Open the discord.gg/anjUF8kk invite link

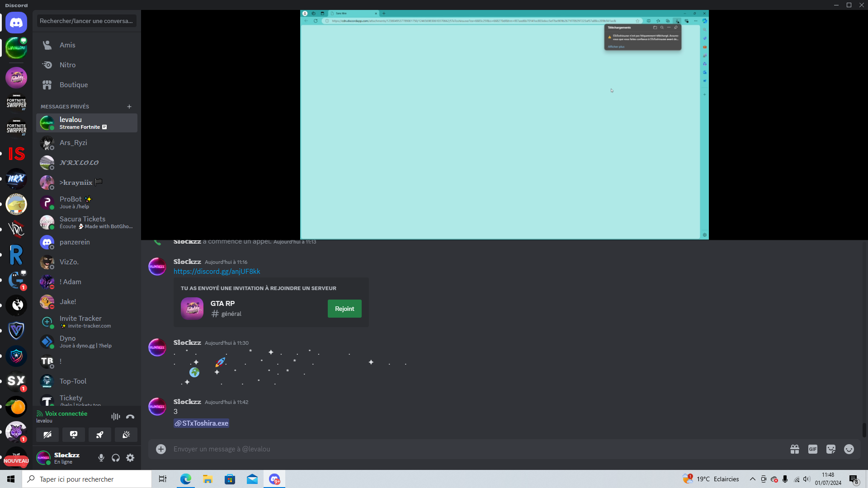coord(217,272)
